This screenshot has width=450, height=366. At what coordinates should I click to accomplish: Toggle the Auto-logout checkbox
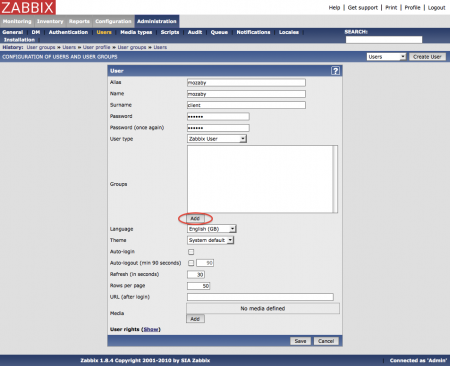(x=191, y=263)
